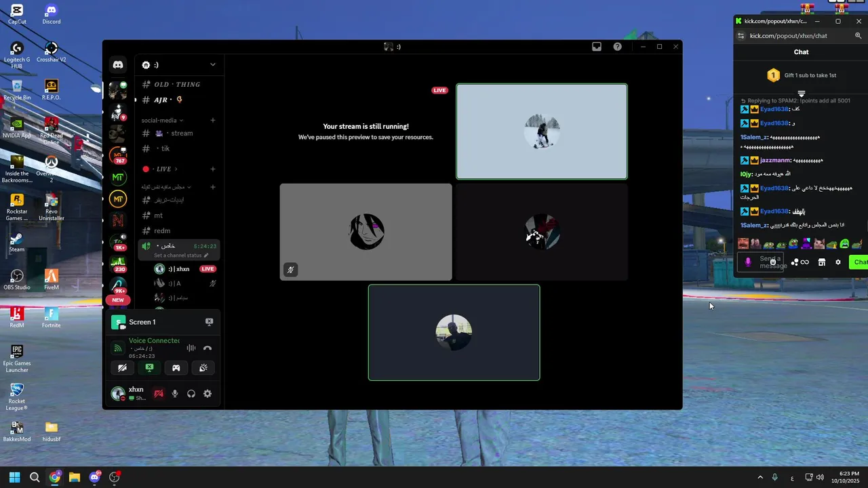Open OBS Studio desktop shortcut
Screen dimensions: 868x488
(x=17, y=280)
